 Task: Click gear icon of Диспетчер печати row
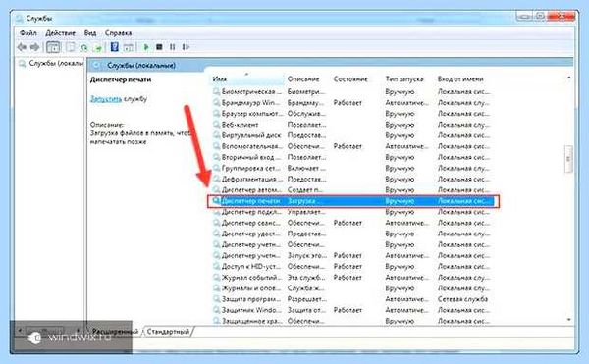click(x=216, y=201)
